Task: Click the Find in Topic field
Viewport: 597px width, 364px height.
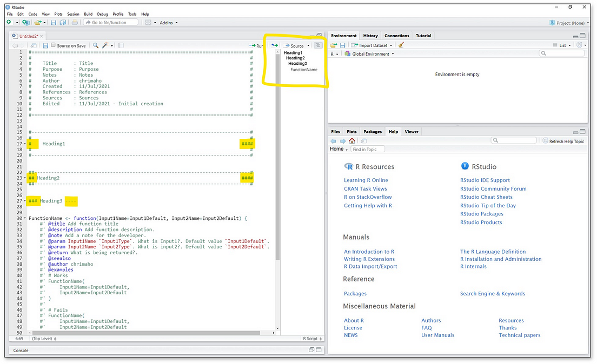Action: pyautogui.click(x=367, y=149)
